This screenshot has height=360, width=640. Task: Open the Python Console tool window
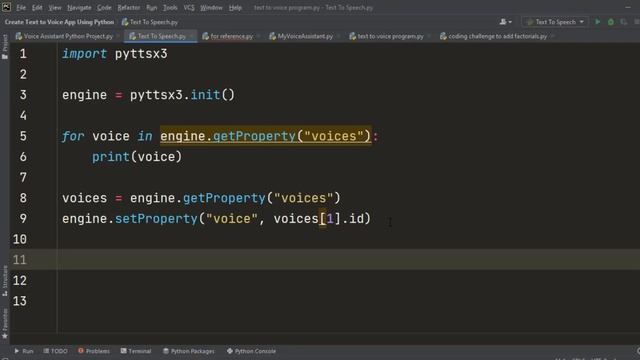[251, 351]
